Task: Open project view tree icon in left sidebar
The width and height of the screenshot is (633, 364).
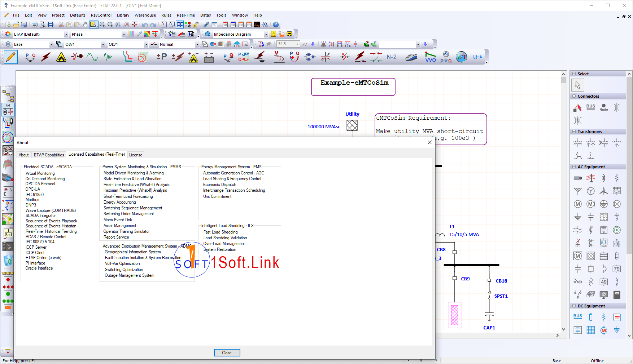Action: click(x=8, y=96)
